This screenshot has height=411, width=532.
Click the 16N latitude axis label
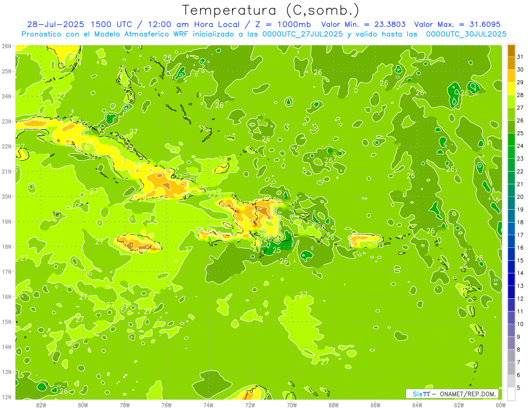tap(6, 297)
